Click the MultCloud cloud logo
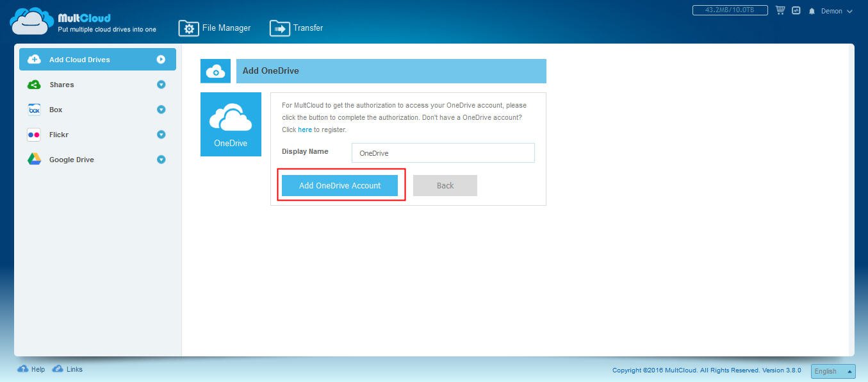Image resolution: width=868 pixels, height=382 pixels. coord(31,21)
